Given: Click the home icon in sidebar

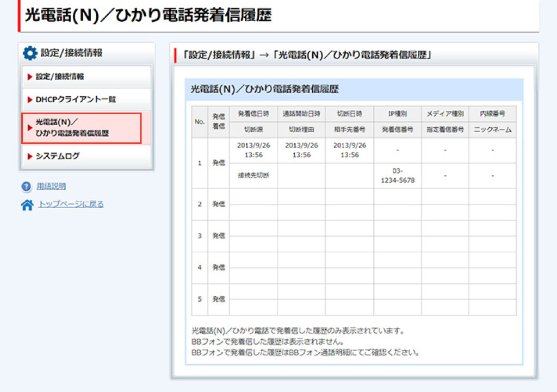Looking at the screenshot, I should click(27, 205).
